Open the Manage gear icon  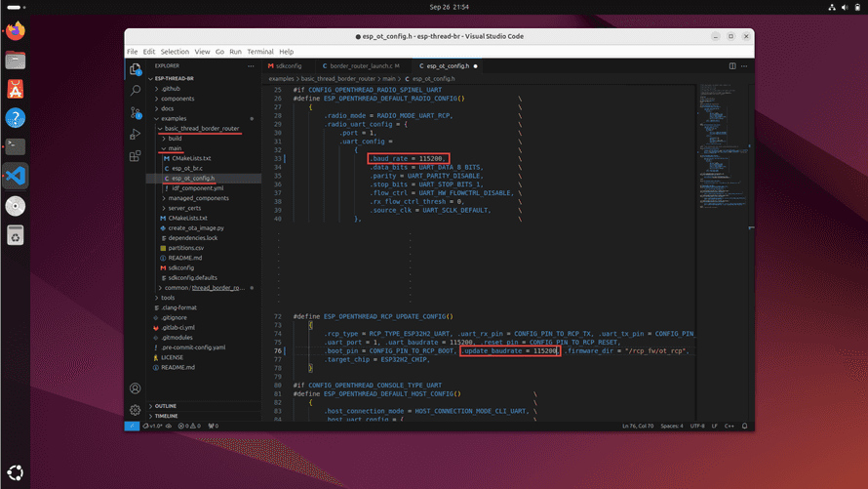pos(136,408)
